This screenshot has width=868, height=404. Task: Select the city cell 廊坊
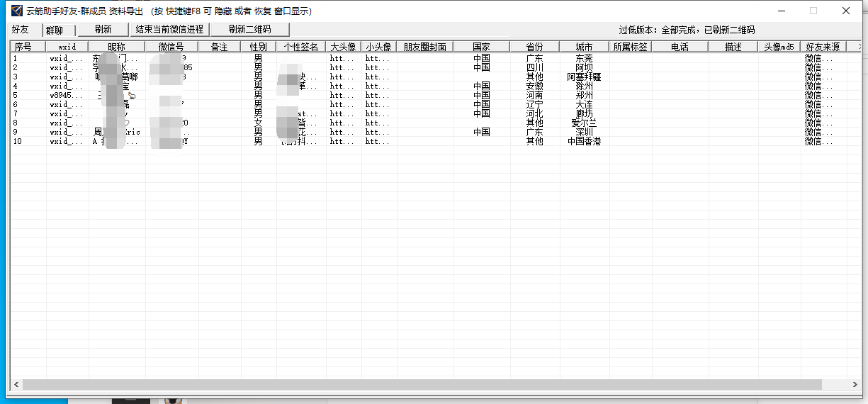pyautogui.click(x=585, y=113)
